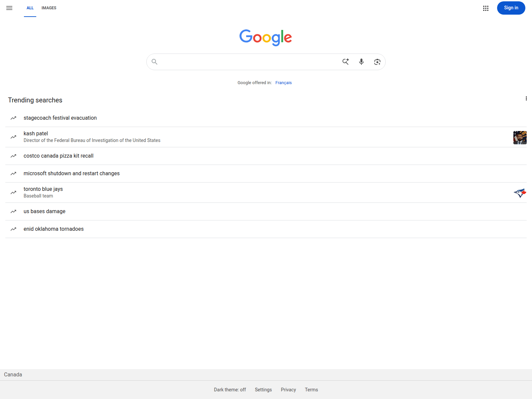Open the hamburger main menu
532x399 pixels.
click(9, 8)
